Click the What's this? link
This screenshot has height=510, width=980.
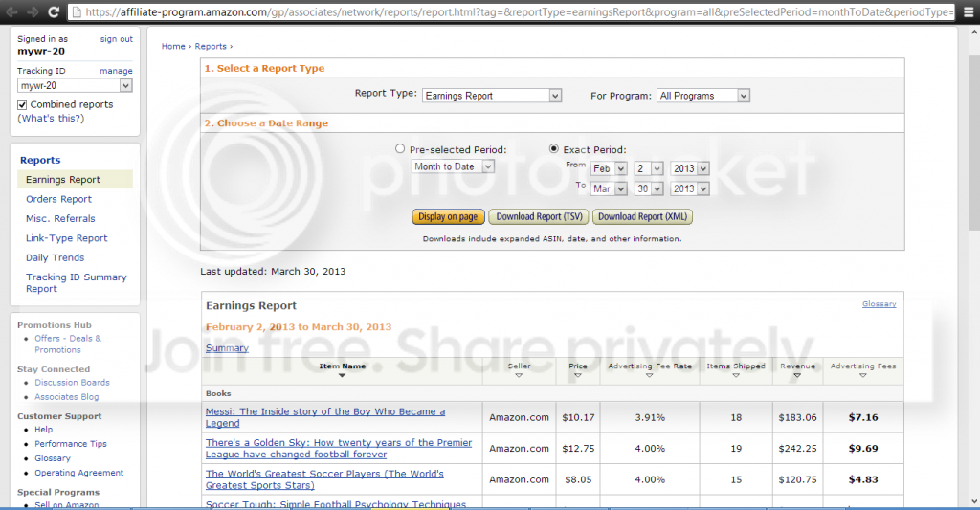(51, 118)
